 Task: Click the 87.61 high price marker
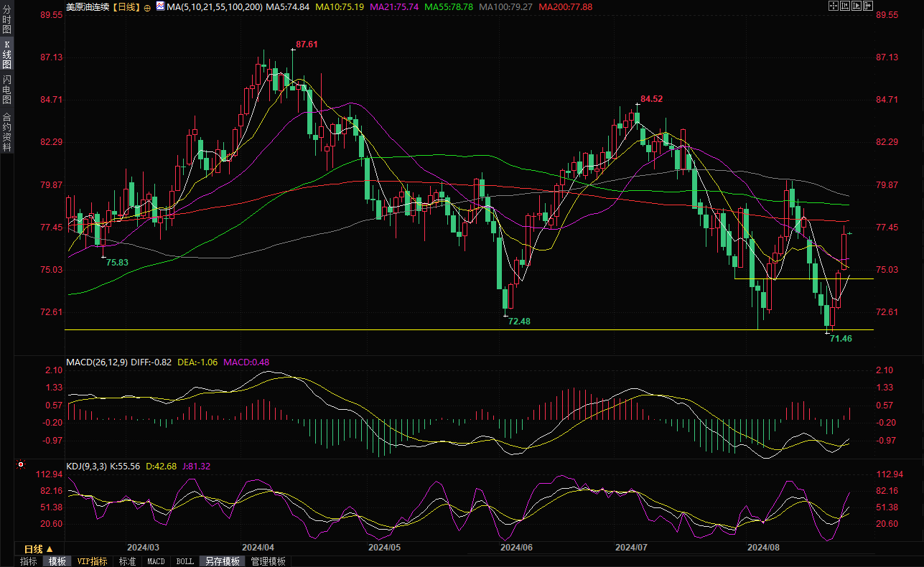tap(306, 44)
